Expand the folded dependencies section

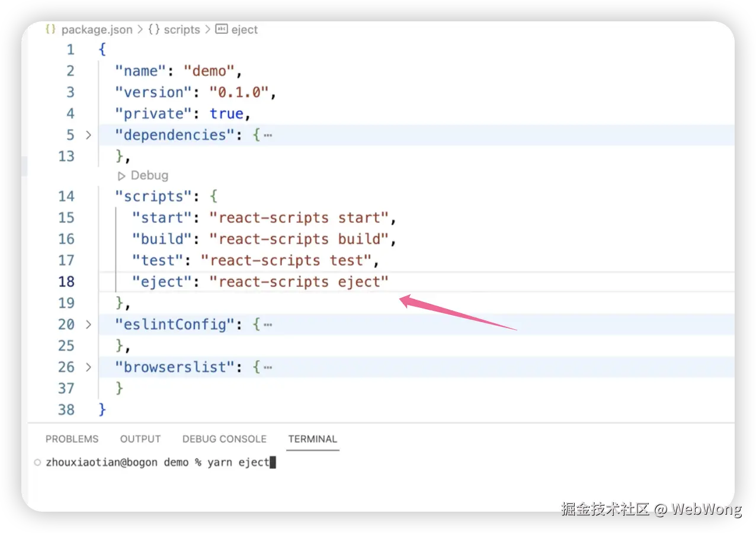coord(88,135)
